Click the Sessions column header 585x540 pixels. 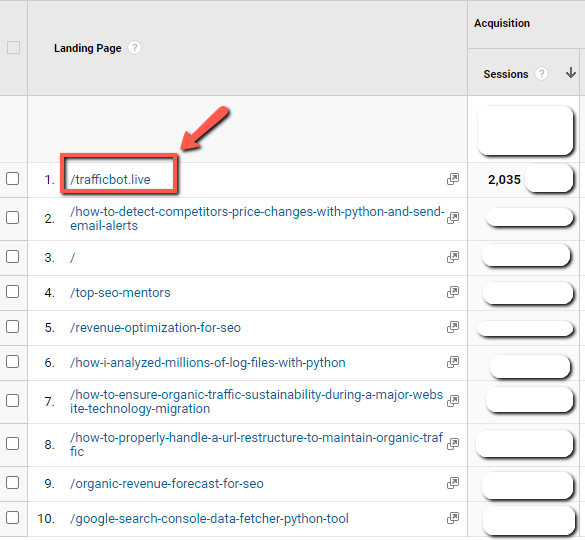[x=506, y=74]
